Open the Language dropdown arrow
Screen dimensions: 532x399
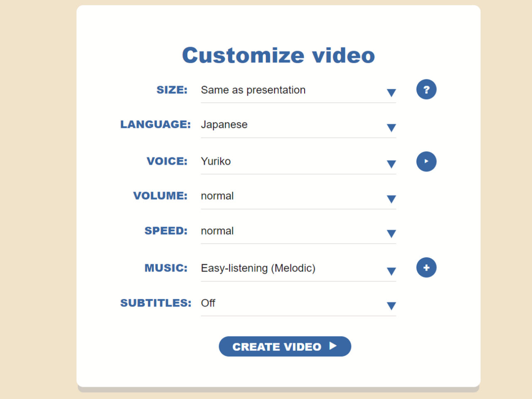tap(391, 127)
